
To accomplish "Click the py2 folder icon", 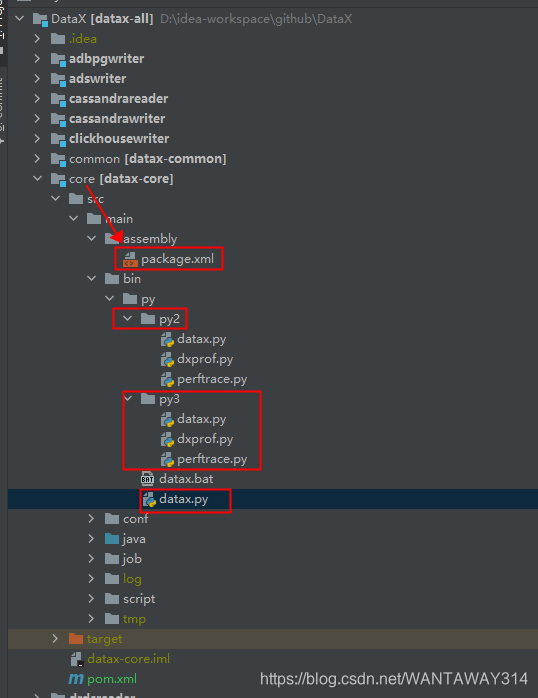I will tap(148, 319).
